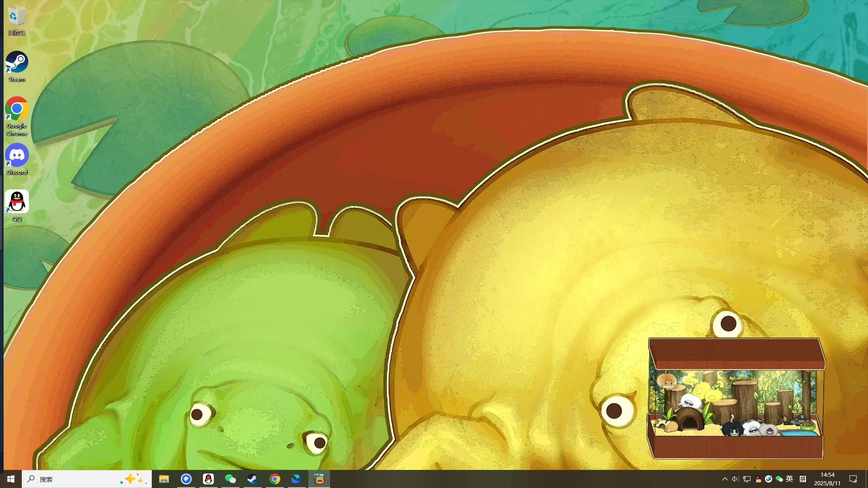The image size is (868, 488).
Task: Open the volume control in the system tray
Action: tap(736, 479)
